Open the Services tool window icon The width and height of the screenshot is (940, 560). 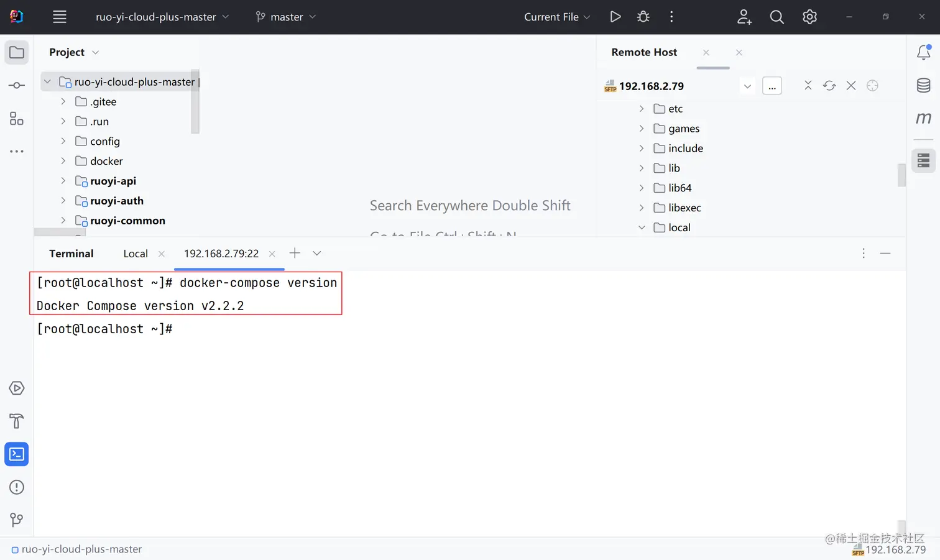(17, 388)
